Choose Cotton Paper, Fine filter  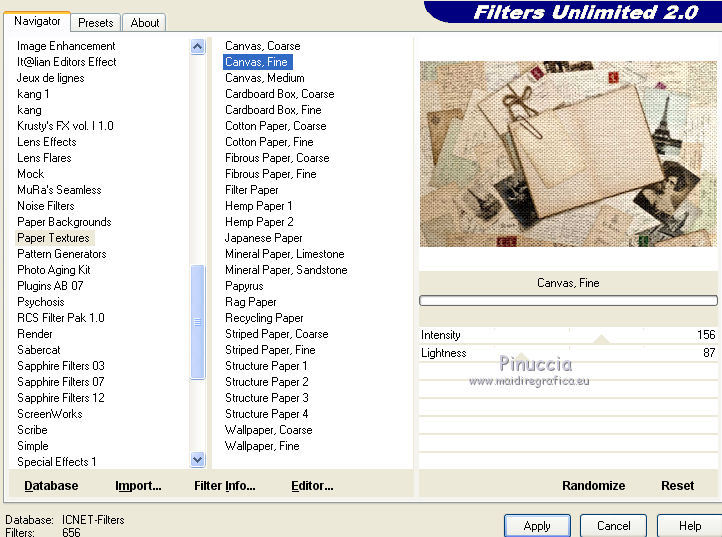tap(269, 142)
